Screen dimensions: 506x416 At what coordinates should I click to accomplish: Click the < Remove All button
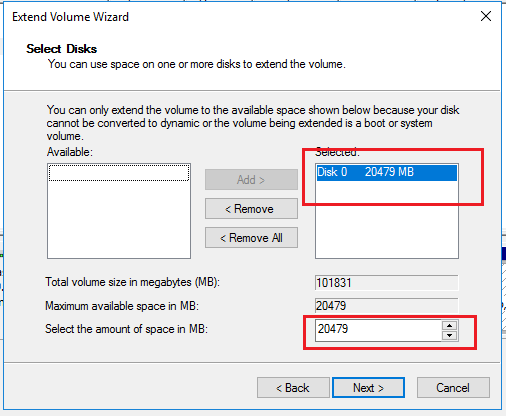click(251, 238)
